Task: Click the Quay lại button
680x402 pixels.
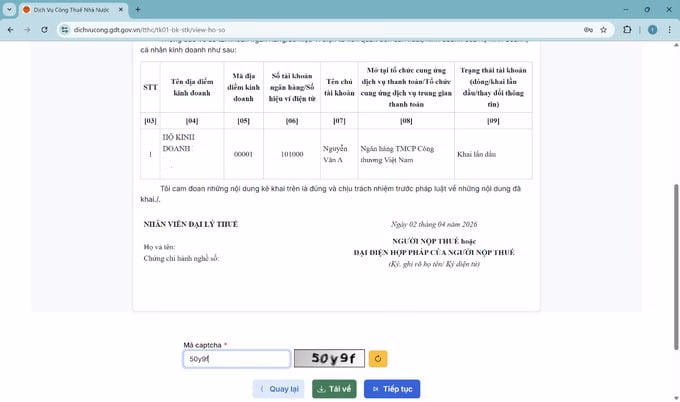Action: click(279, 389)
